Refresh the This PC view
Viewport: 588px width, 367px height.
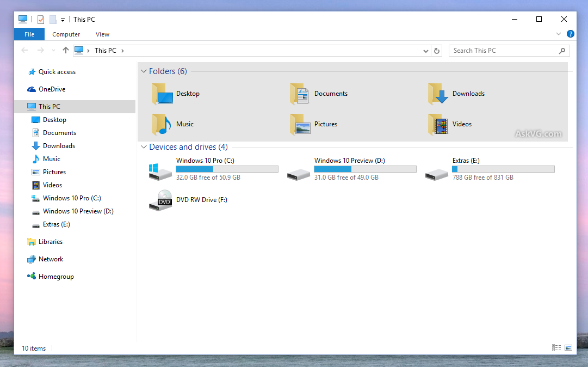437,51
